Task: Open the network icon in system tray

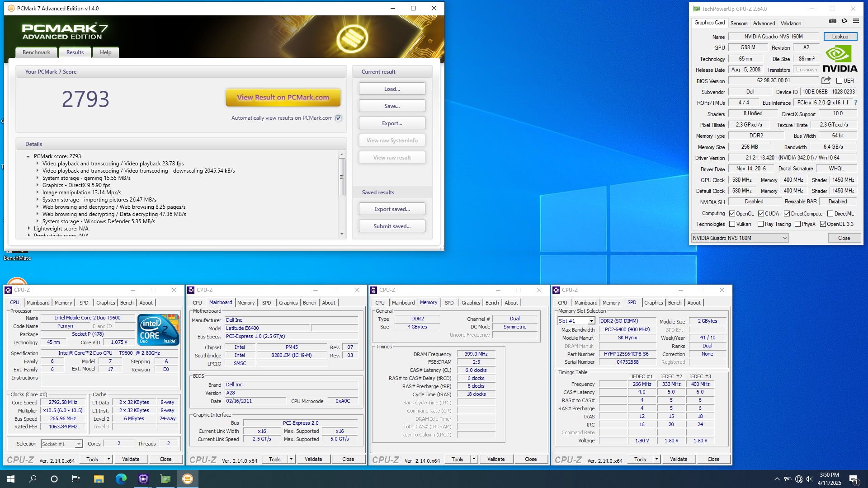Action: [799, 479]
